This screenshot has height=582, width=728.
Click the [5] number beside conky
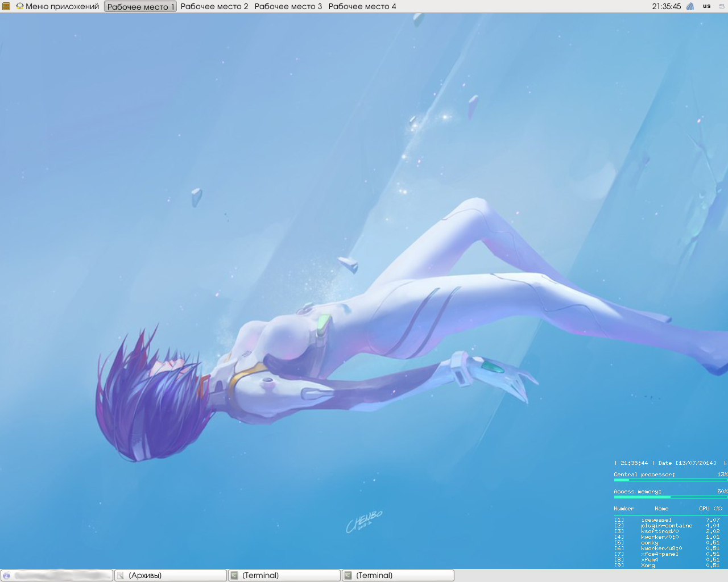click(619, 543)
